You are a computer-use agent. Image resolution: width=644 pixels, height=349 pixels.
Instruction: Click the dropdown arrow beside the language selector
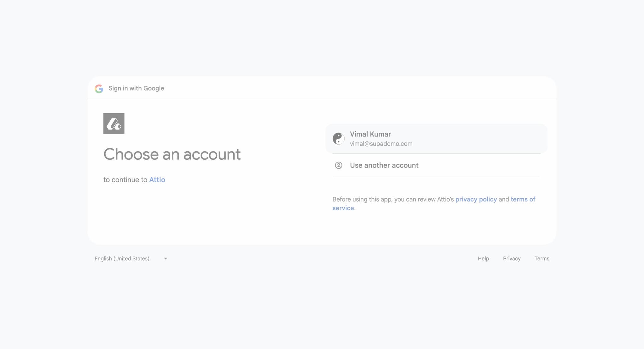pyautogui.click(x=166, y=258)
